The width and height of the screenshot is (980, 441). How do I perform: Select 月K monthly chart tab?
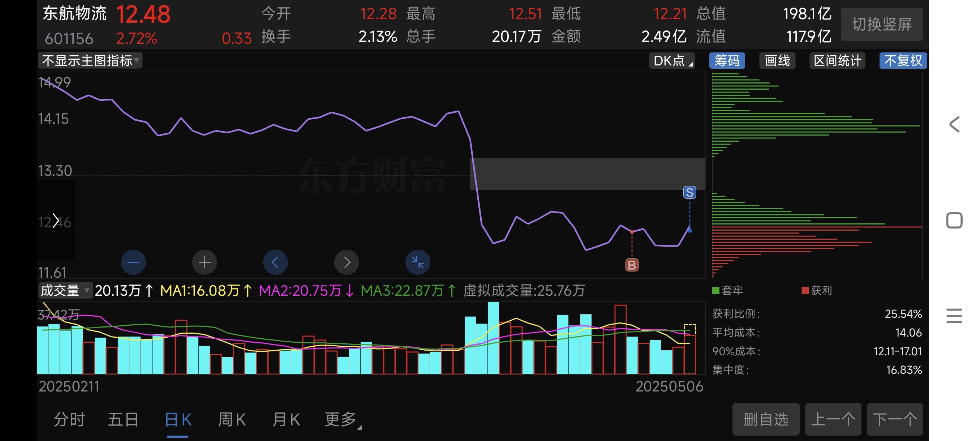click(286, 420)
